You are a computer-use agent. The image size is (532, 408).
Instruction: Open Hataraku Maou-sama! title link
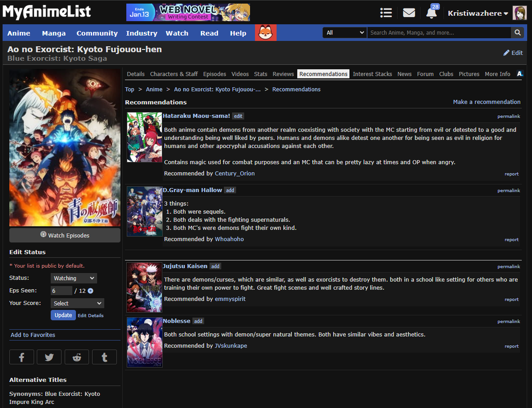tap(196, 116)
